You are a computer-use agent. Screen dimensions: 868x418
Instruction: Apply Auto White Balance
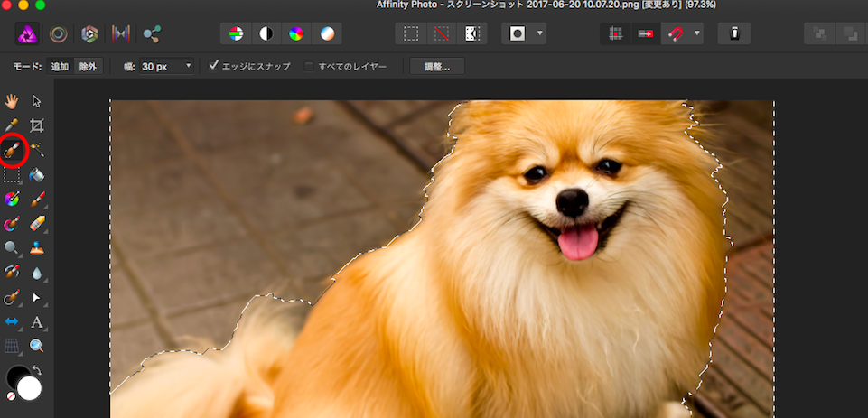(327, 34)
